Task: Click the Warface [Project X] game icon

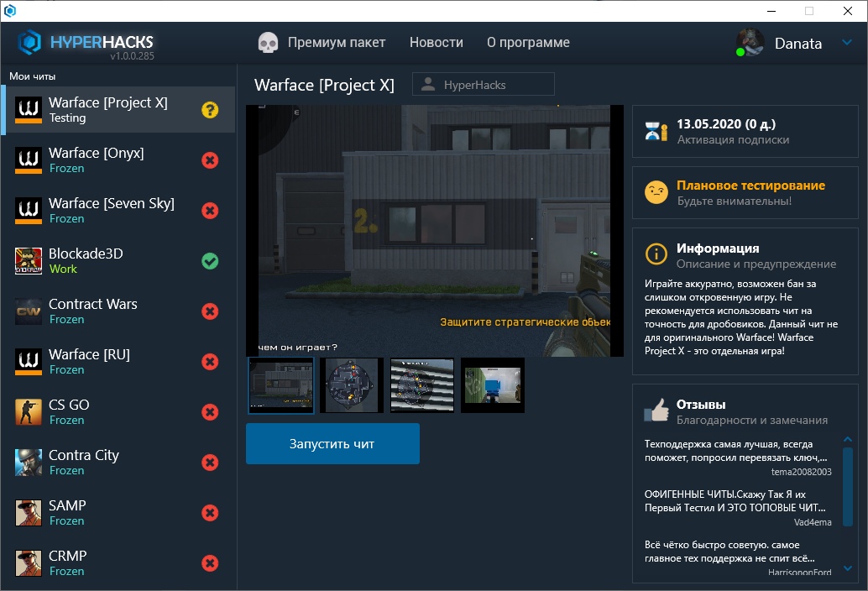Action: [29, 110]
